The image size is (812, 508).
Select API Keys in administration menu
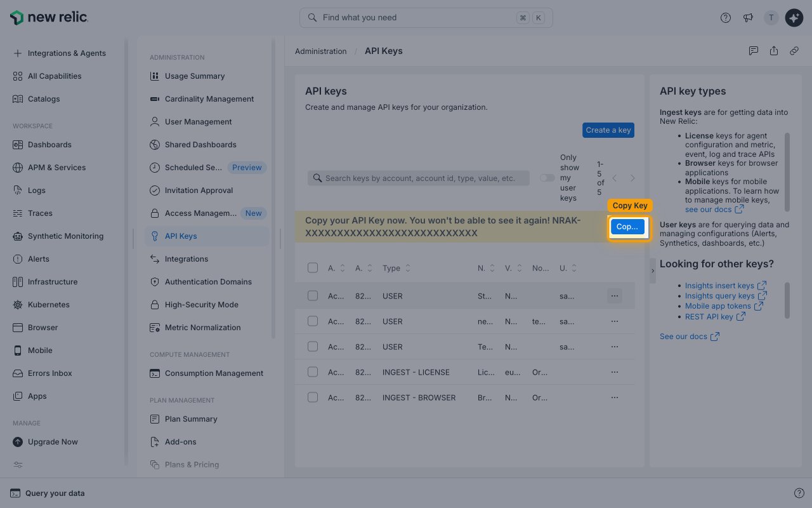207,236
